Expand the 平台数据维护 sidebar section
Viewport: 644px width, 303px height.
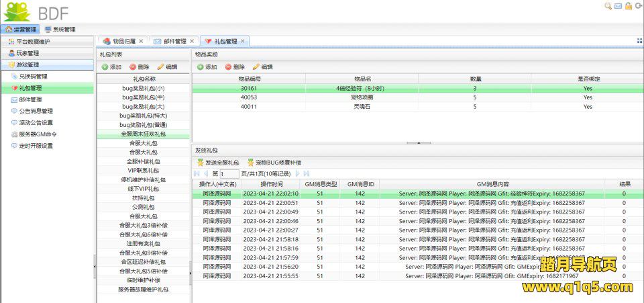(32, 42)
